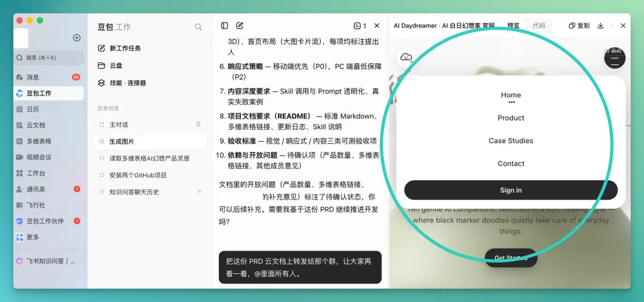Click the AI Daydreamer preview title
The height and width of the screenshot is (302, 644).
444,26
